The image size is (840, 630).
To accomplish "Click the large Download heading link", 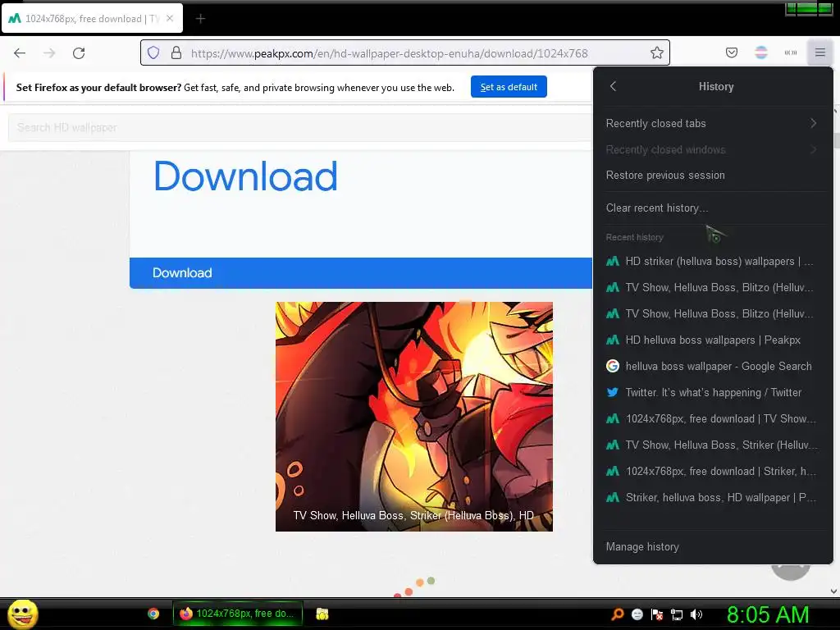I will click(x=246, y=176).
